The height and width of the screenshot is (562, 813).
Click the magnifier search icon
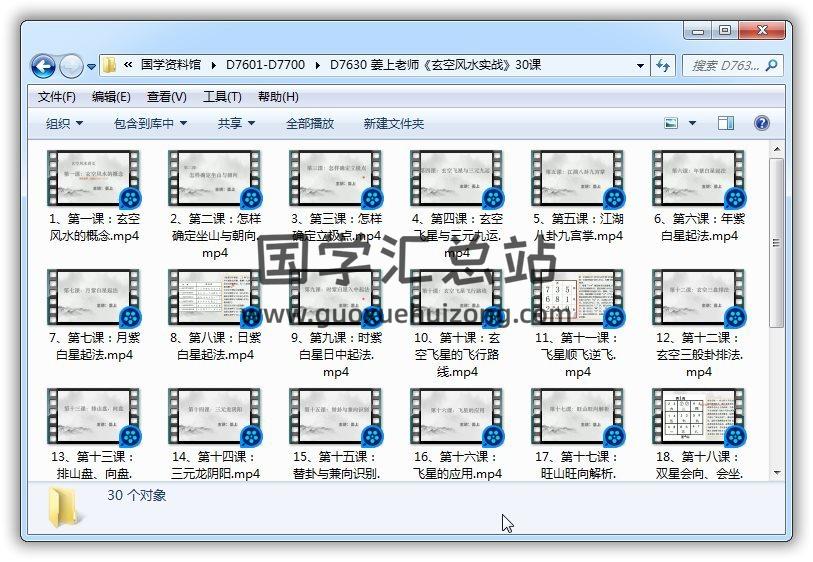click(x=772, y=65)
